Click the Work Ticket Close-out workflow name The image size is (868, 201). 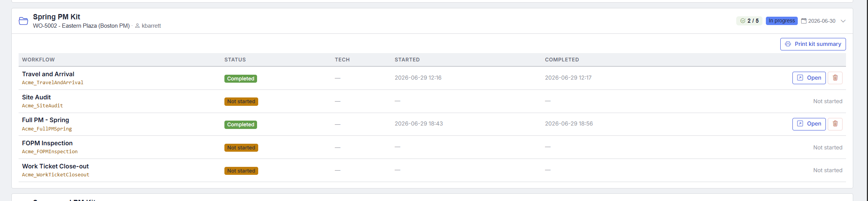pos(55,166)
